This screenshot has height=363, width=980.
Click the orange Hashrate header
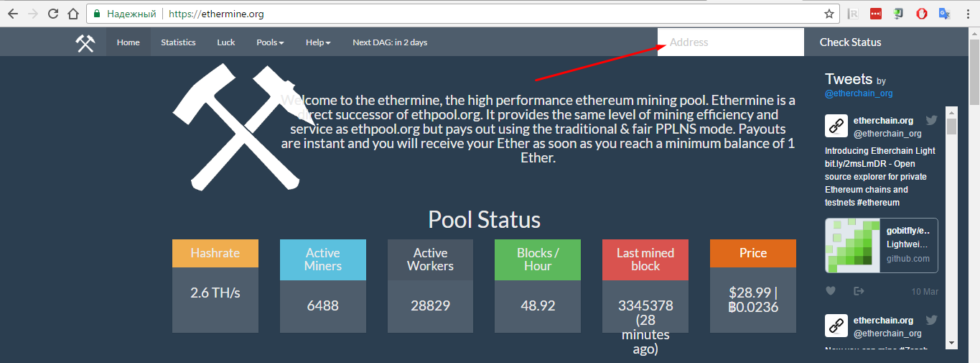click(x=215, y=253)
